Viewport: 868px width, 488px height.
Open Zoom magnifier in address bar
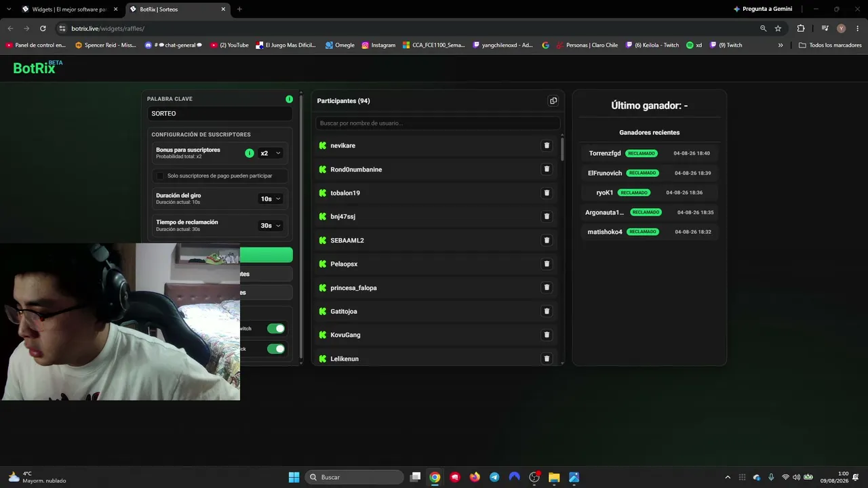(763, 28)
